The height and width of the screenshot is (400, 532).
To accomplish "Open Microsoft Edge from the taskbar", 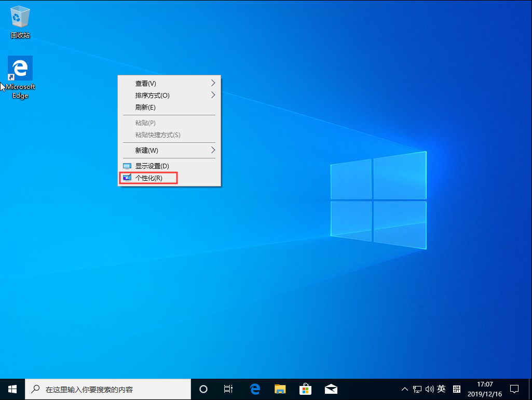I will [254, 389].
